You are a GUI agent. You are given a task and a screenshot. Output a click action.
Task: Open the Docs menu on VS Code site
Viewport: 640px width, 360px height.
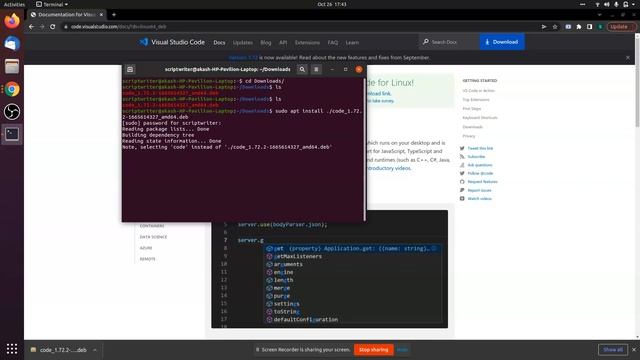(219, 42)
